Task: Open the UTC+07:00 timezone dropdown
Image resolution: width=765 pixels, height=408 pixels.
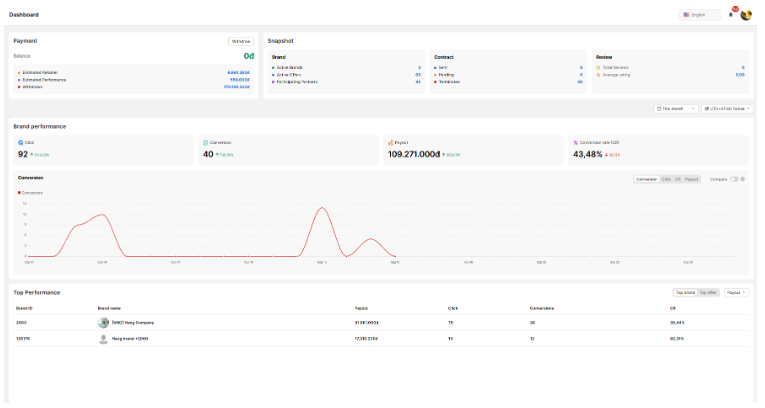Action: click(727, 108)
